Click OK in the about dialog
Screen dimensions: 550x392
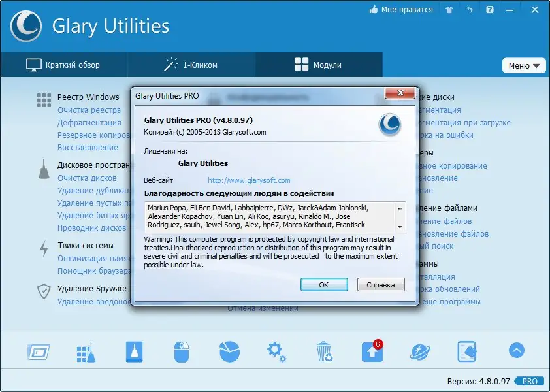[x=324, y=285]
